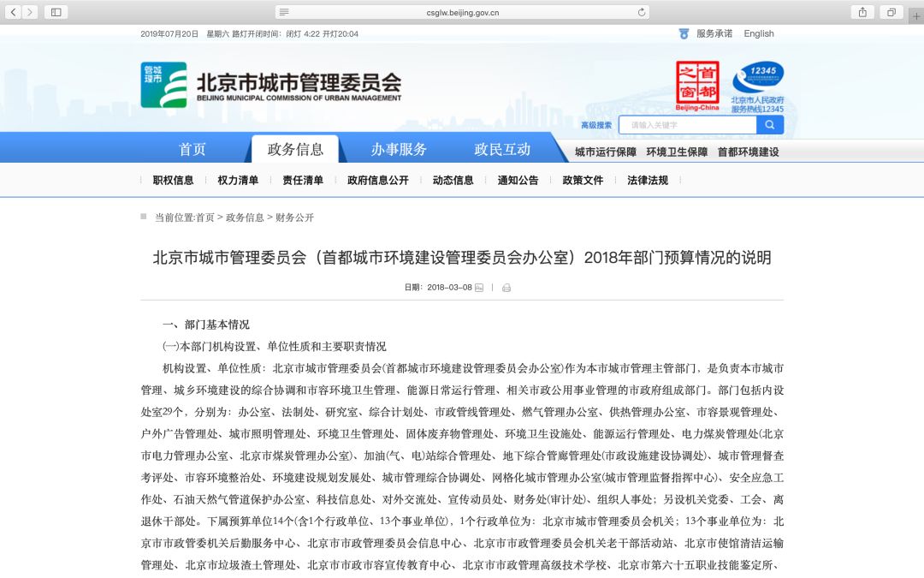The width and height of the screenshot is (924, 578).
Task: Open the 动态信息 submenu item
Action: click(x=453, y=181)
